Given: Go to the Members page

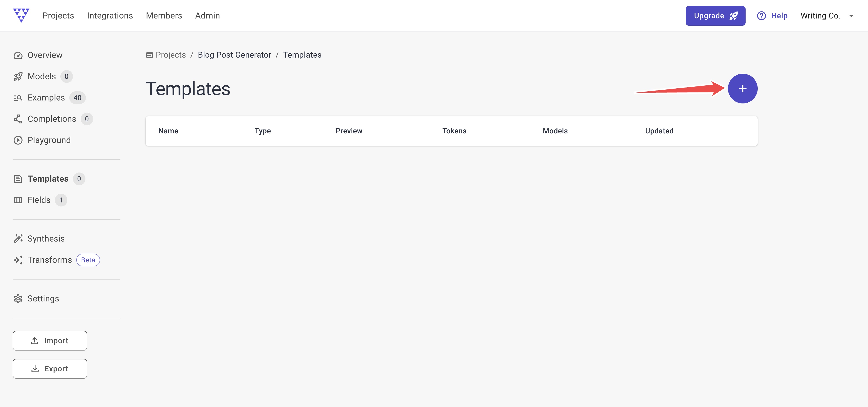Looking at the screenshot, I should pos(164,16).
